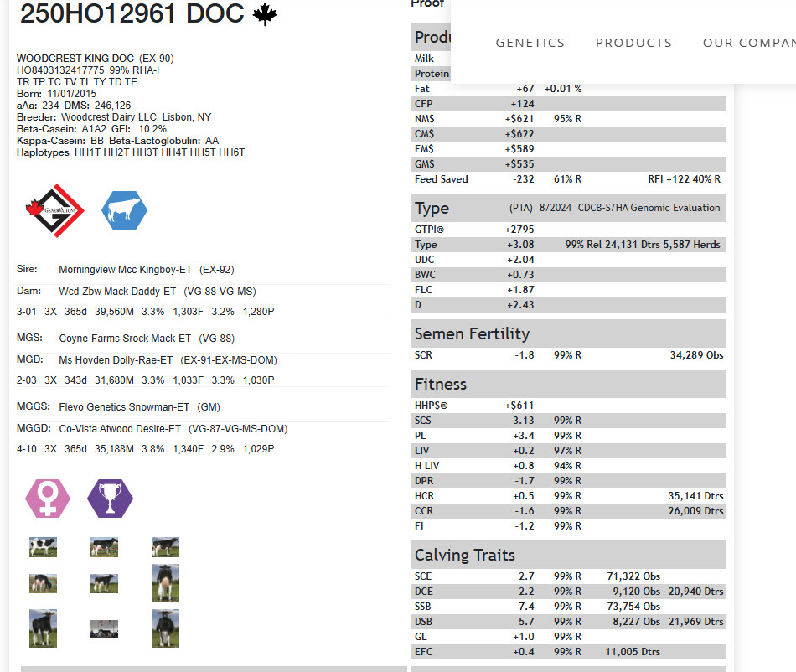Image resolution: width=796 pixels, height=672 pixels.
Task: Open last thumbnail in bottom photo row
Action: click(x=166, y=628)
